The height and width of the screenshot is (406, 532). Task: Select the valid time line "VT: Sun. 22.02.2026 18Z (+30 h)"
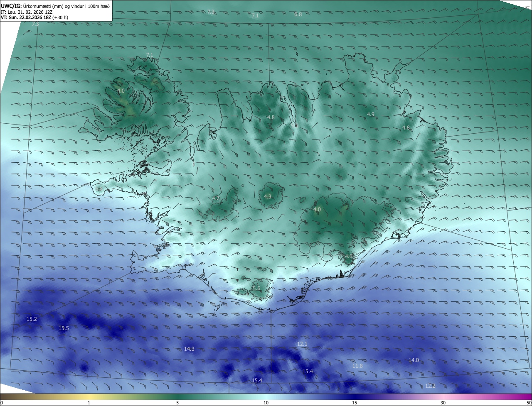pos(34,18)
